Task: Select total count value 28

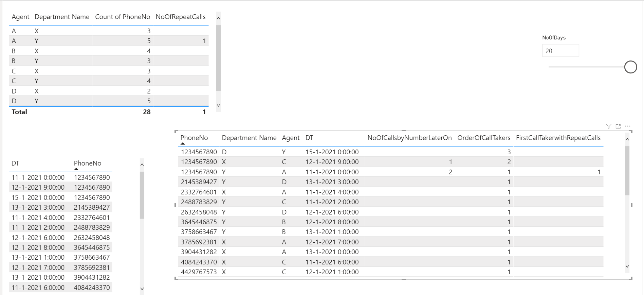Action: 147,112
